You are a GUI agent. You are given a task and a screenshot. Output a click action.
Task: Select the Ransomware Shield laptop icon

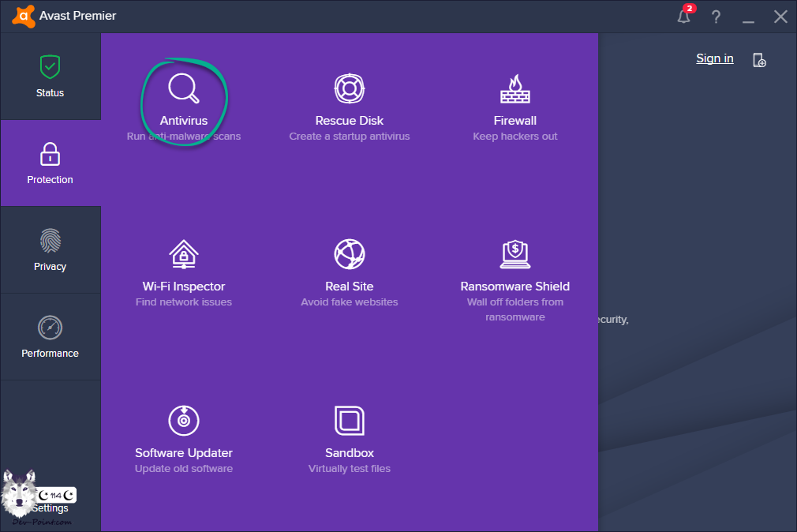pyautogui.click(x=514, y=254)
